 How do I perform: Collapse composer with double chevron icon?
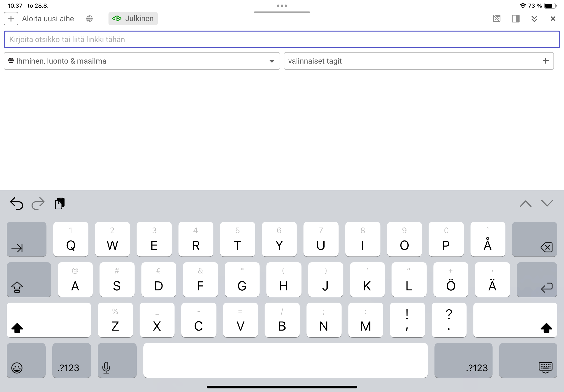pyautogui.click(x=534, y=19)
